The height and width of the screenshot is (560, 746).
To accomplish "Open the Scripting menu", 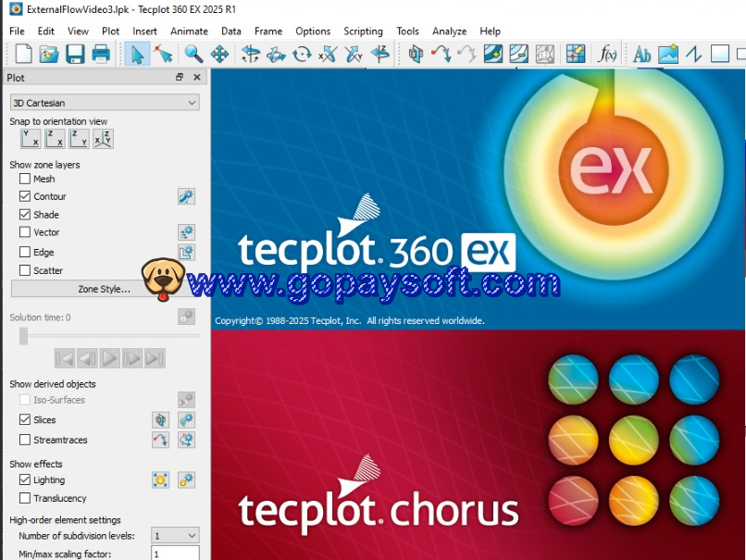I will [x=363, y=31].
